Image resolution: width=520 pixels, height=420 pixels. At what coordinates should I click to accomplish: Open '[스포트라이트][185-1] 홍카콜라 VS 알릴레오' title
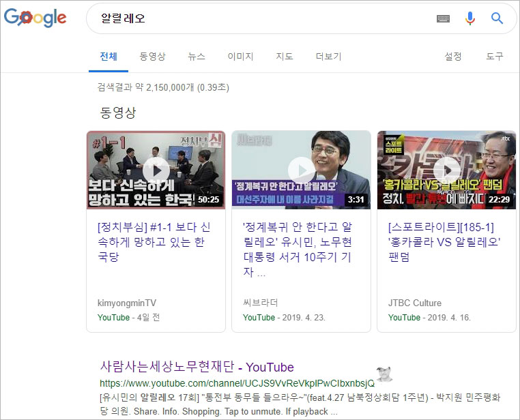[x=444, y=242]
